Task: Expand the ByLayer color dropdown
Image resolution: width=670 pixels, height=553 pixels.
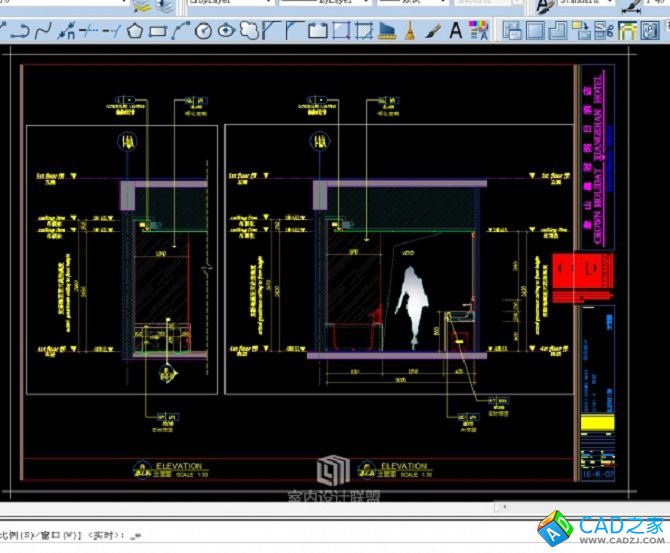Action: pyautogui.click(x=267, y=4)
